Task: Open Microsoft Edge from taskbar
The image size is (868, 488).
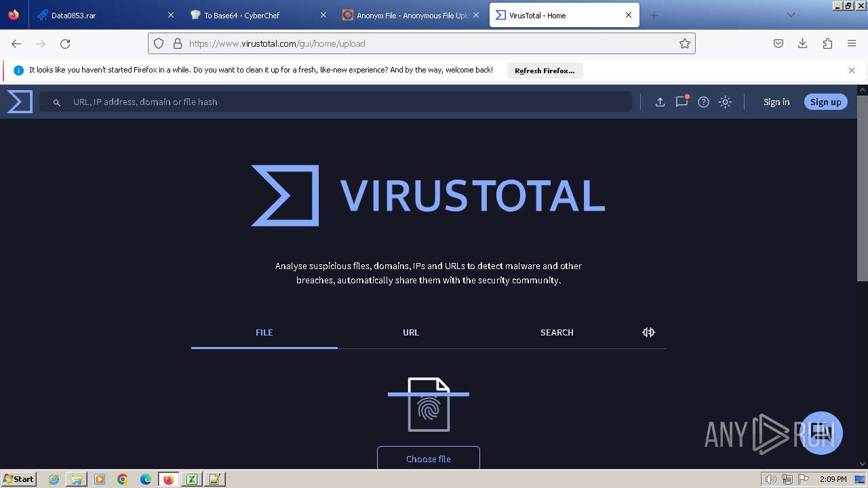Action: pos(146,479)
